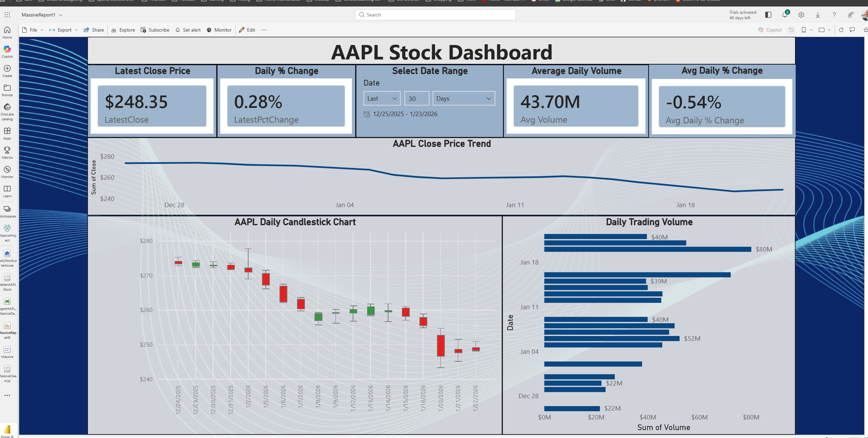
Task: Click Share in the toolbar
Action: (94, 30)
